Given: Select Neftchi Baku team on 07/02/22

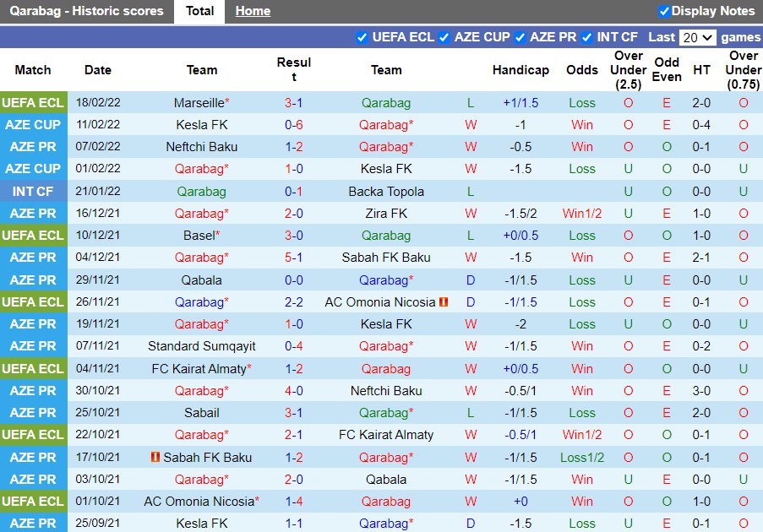Looking at the screenshot, I should [x=201, y=147].
